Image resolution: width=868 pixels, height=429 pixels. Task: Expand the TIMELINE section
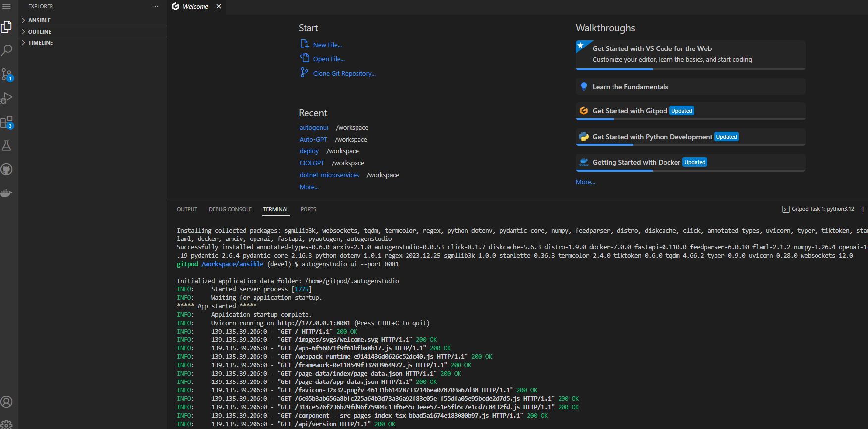coord(93,43)
